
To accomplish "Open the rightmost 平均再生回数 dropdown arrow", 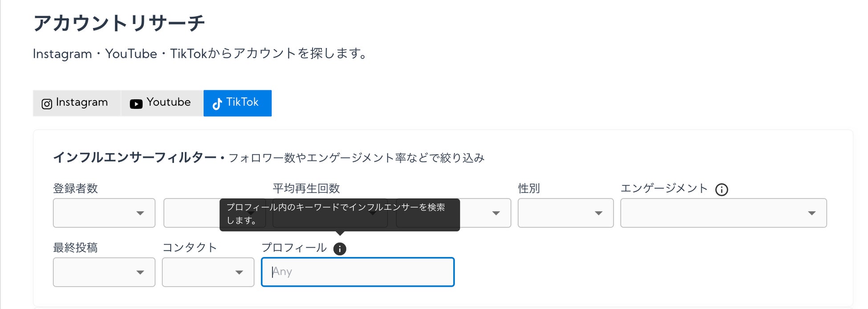I will point(496,213).
